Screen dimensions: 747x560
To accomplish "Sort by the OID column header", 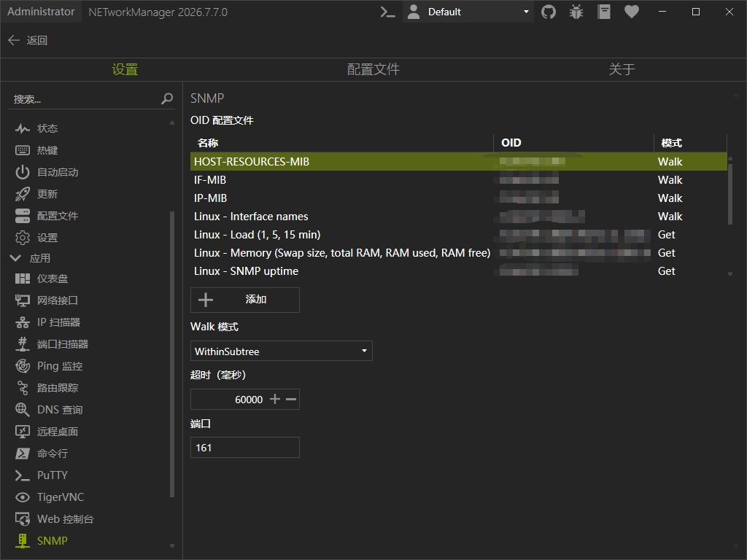I will [x=573, y=143].
